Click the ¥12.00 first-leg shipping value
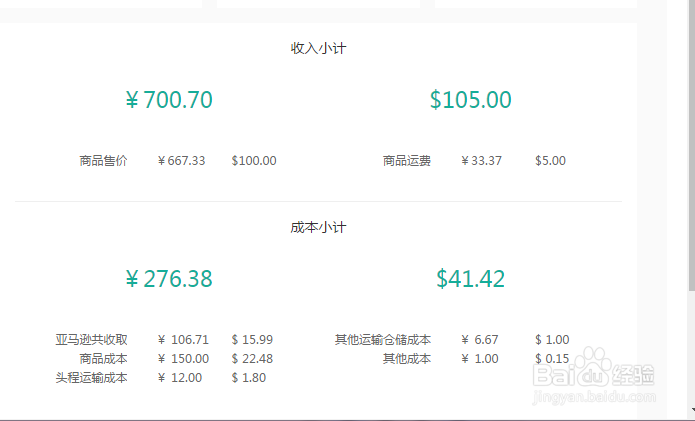 (180, 378)
